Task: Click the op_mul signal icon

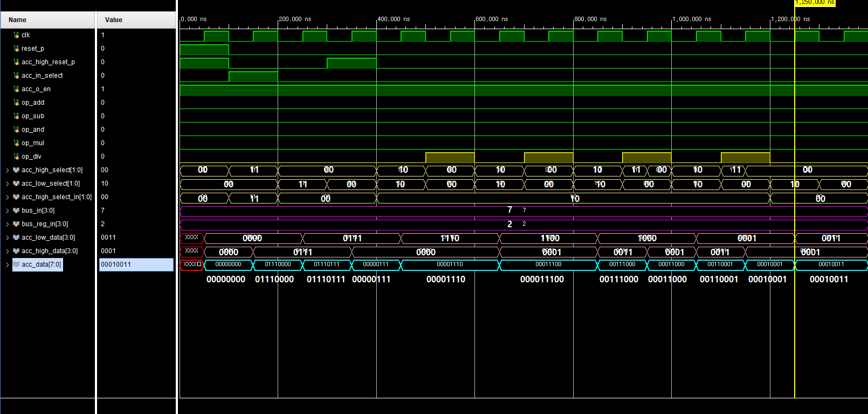Action: 16,143
